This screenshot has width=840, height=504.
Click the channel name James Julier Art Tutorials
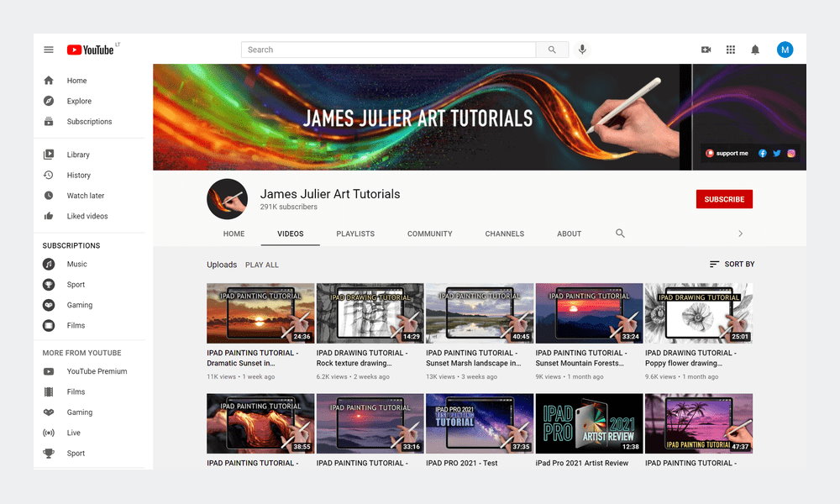(330, 194)
